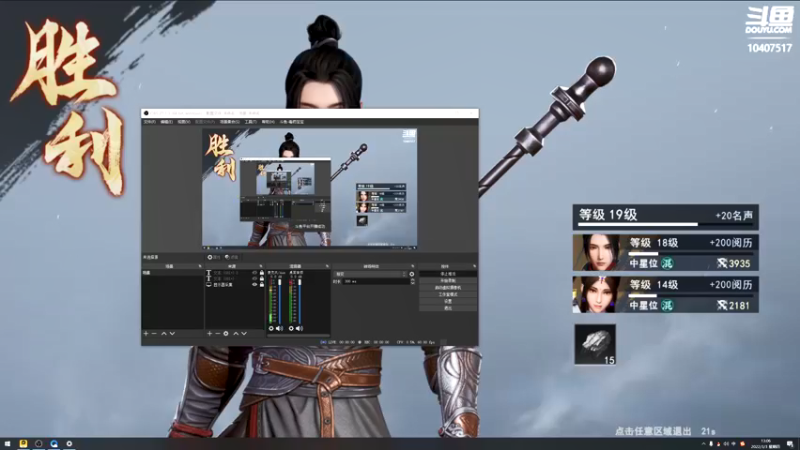Adjust the second mixer channel volume slider
This screenshot has width=800, height=450.
[x=300, y=300]
